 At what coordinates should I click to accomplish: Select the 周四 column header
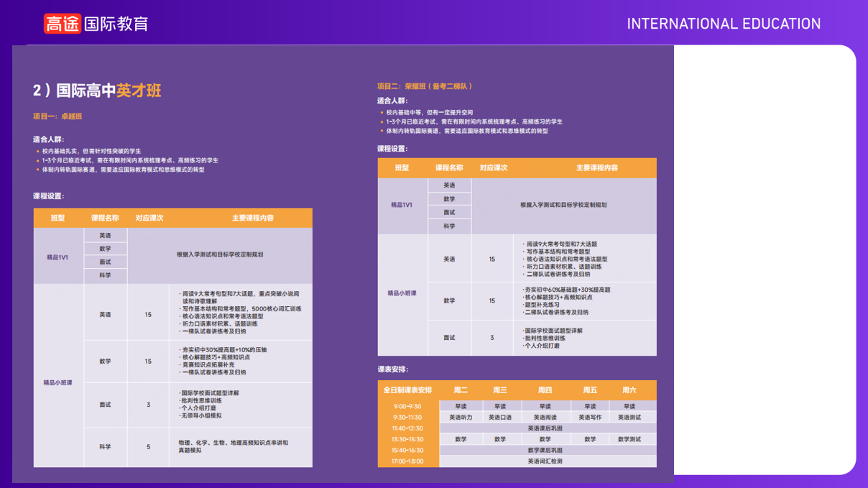(545, 390)
